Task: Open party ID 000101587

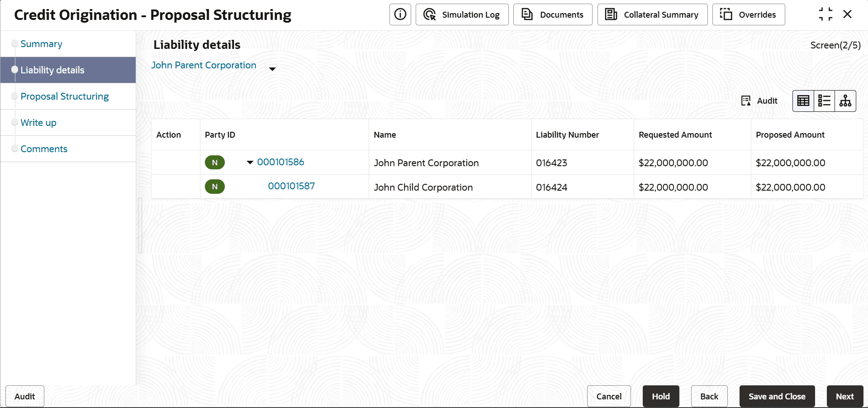Action: pyautogui.click(x=291, y=186)
